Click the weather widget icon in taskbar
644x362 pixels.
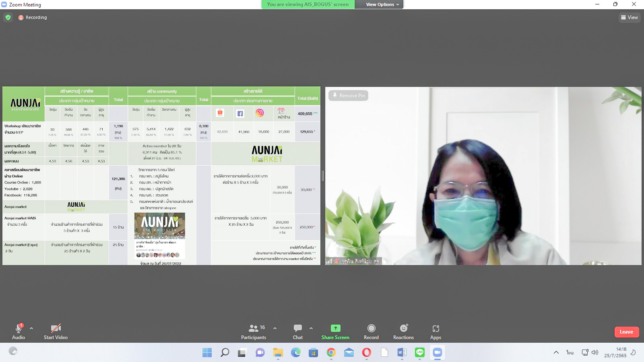tap(13, 351)
